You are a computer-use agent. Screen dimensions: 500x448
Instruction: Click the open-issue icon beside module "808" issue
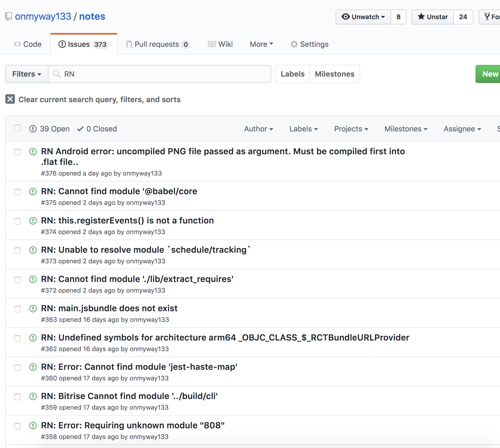pyautogui.click(x=33, y=426)
